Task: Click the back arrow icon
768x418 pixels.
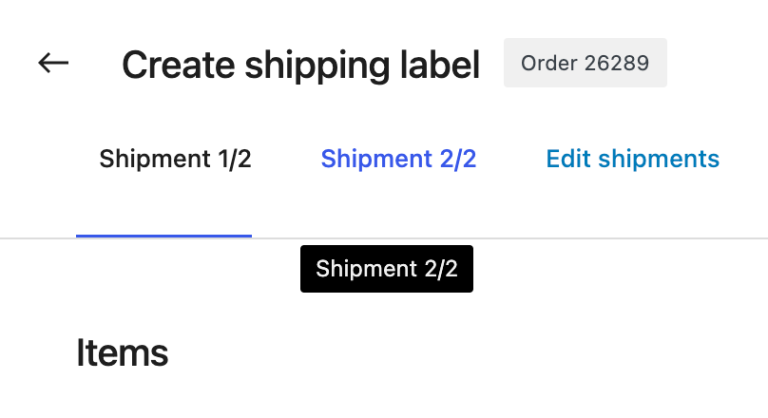Action: point(53,63)
